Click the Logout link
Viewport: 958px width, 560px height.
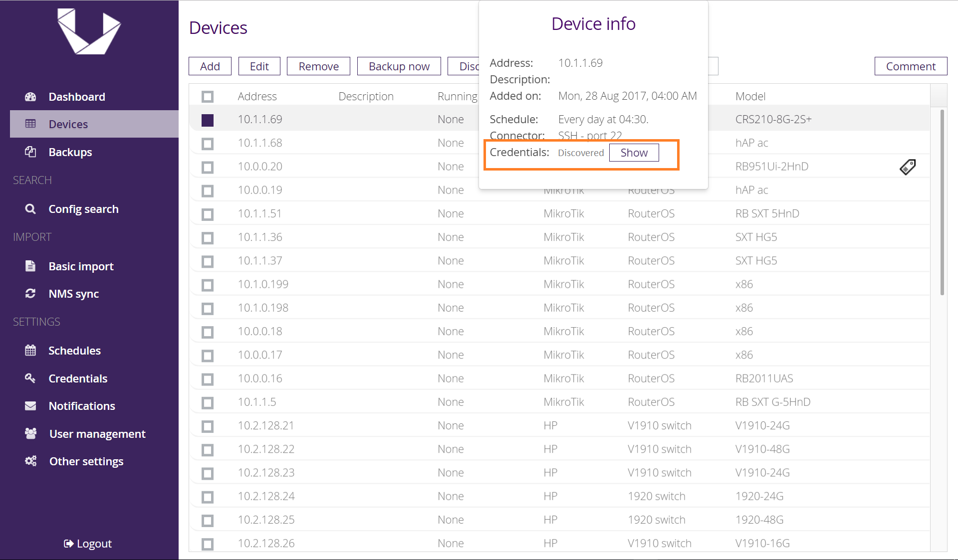(x=88, y=544)
